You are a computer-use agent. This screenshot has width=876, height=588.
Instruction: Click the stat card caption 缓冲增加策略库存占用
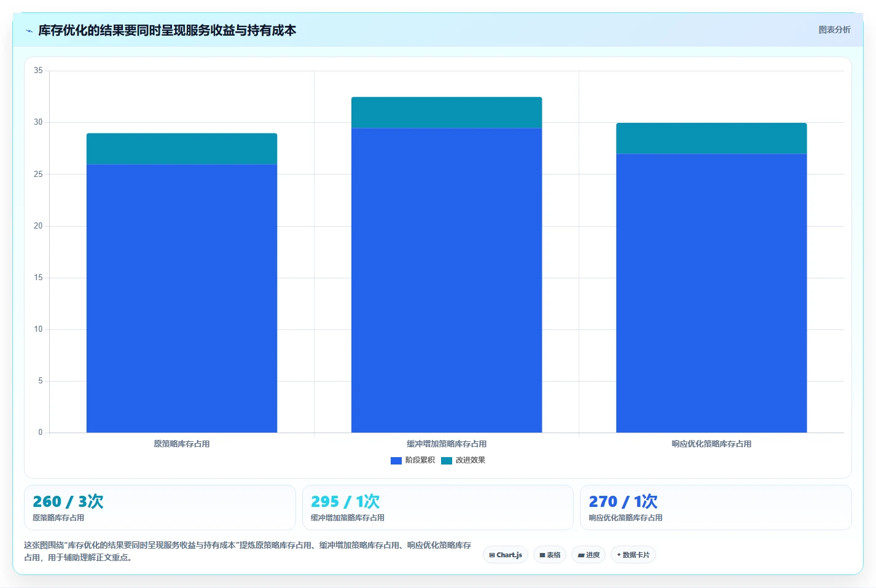[348, 518]
